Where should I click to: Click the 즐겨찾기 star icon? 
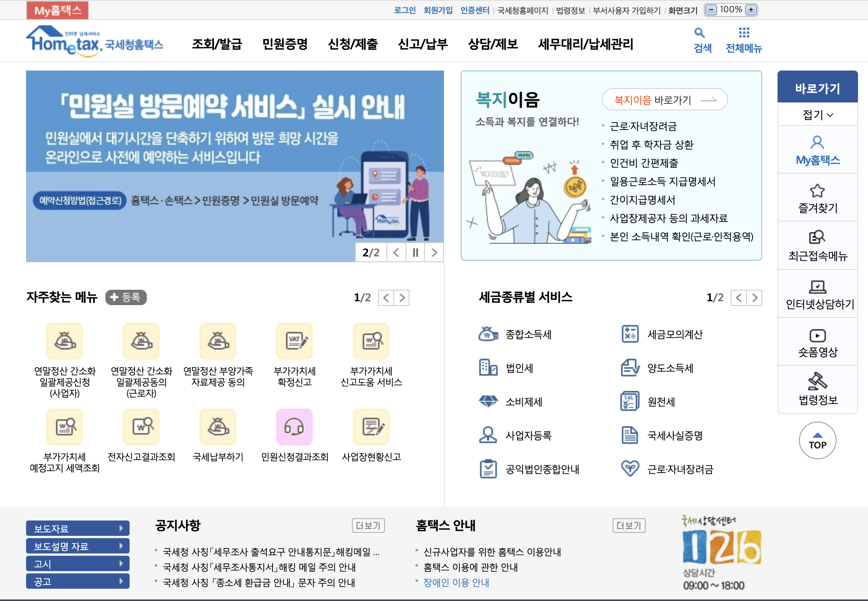817,191
